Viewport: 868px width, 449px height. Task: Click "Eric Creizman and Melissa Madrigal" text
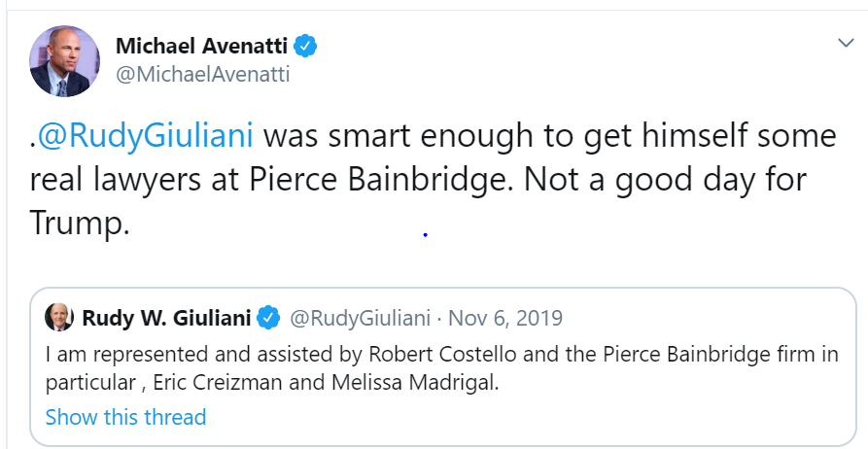pyautogui.click(x=319, y=382)
